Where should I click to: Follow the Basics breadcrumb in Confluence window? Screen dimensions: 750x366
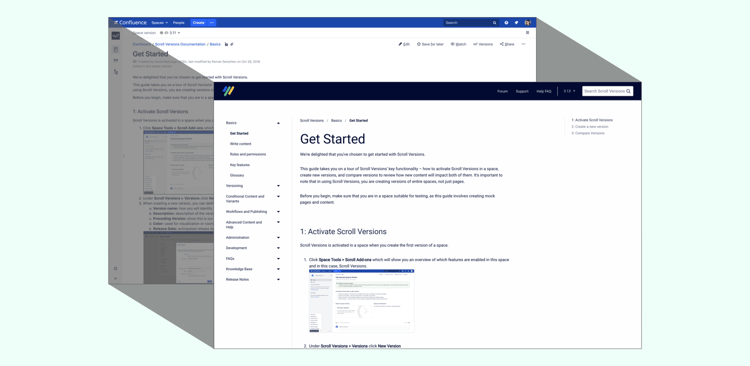215,44
